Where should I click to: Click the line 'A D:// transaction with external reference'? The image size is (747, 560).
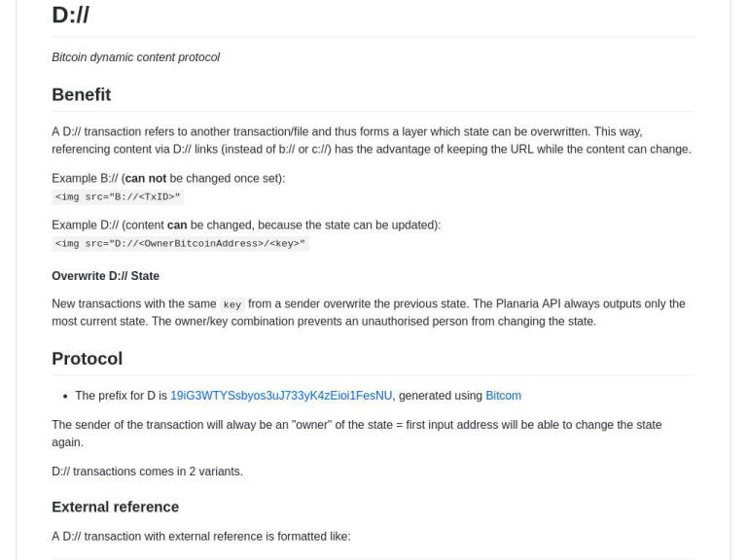pos(200,537)
